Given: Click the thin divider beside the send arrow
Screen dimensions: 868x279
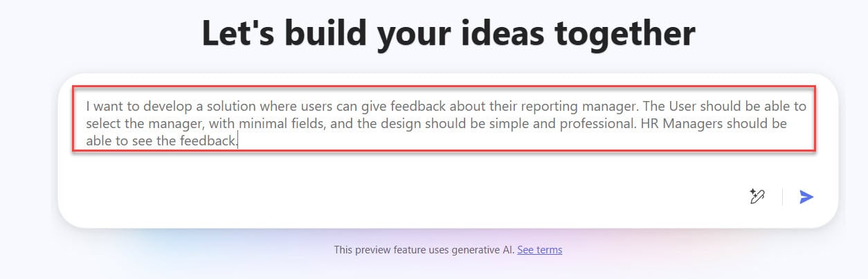Looking at the screenshot, I should (x=782, y=197).
